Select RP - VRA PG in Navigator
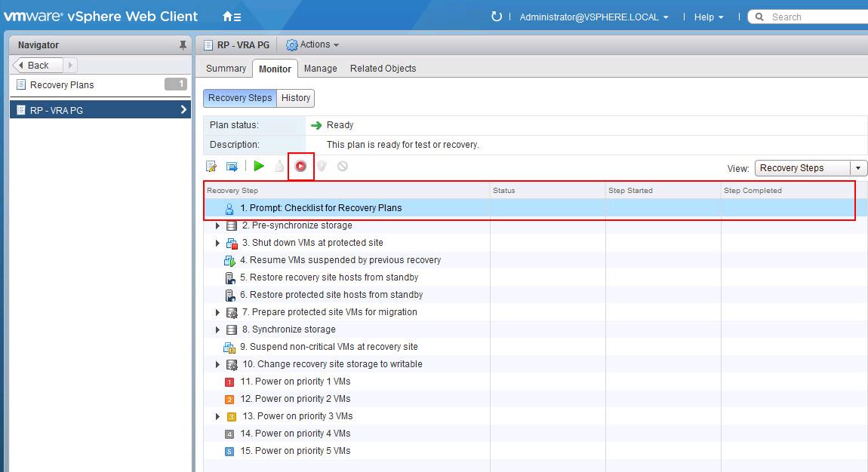This screenshot has width=868, height=472. [x=100, y=110]
